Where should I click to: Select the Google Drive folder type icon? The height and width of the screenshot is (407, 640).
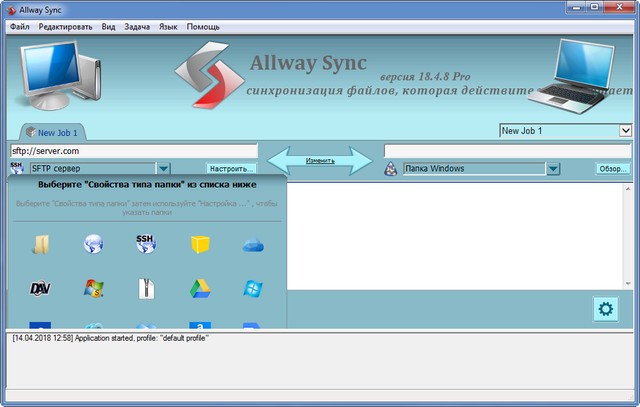[x=200, y=289]
